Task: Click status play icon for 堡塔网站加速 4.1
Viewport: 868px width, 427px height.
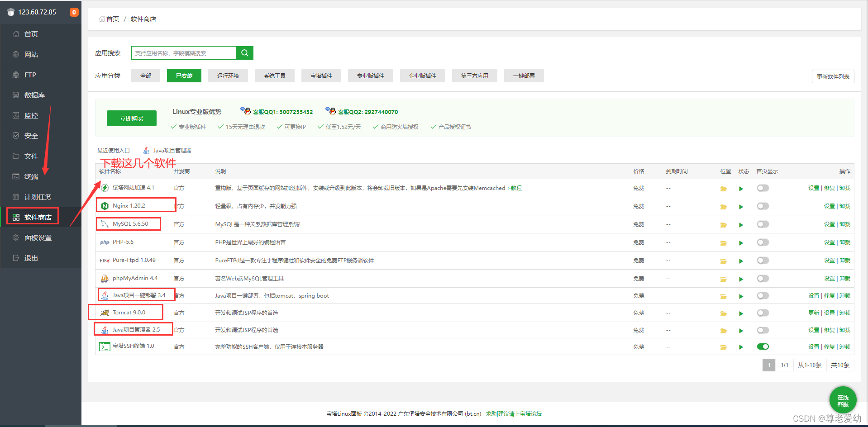Action: (741, 189)
